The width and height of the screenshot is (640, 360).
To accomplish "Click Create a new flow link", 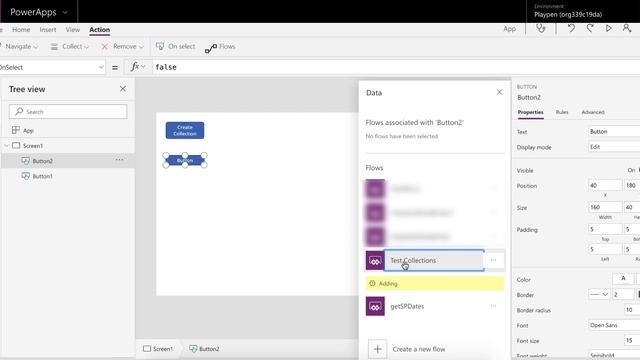I will click(x=419, y=349).
